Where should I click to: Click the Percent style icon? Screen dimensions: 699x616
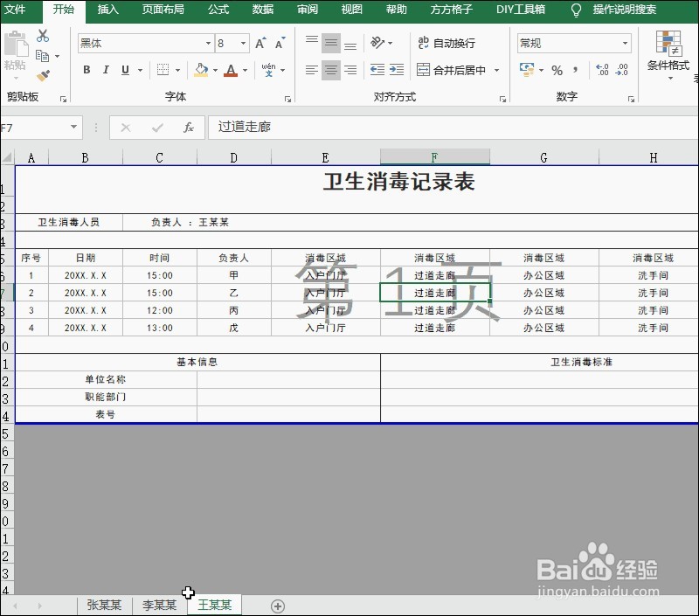pos(557,70)
